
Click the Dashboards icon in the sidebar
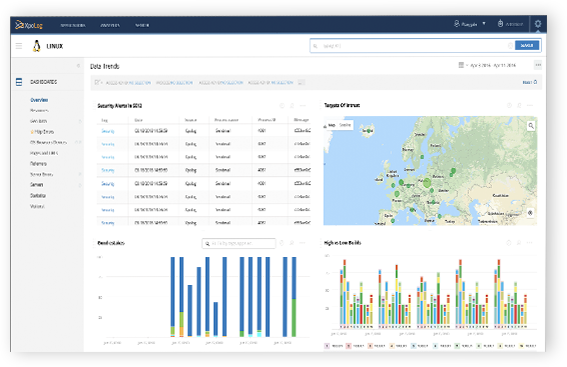click(x=19, y=82)
